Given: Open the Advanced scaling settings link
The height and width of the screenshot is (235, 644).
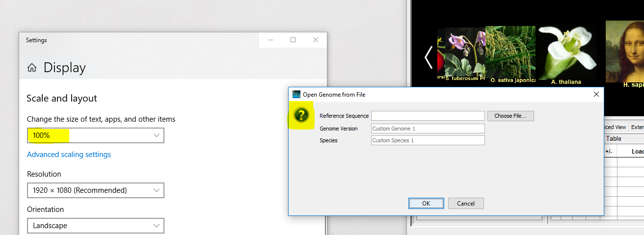Looking at the screenshot, I should click(69, 155).
